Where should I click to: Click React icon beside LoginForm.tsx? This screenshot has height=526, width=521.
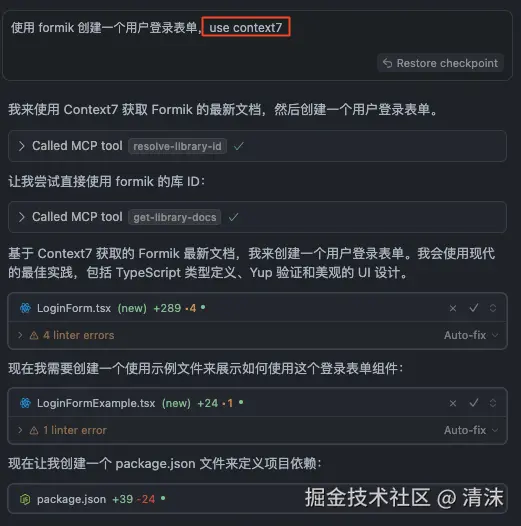(x=25, y=308)
